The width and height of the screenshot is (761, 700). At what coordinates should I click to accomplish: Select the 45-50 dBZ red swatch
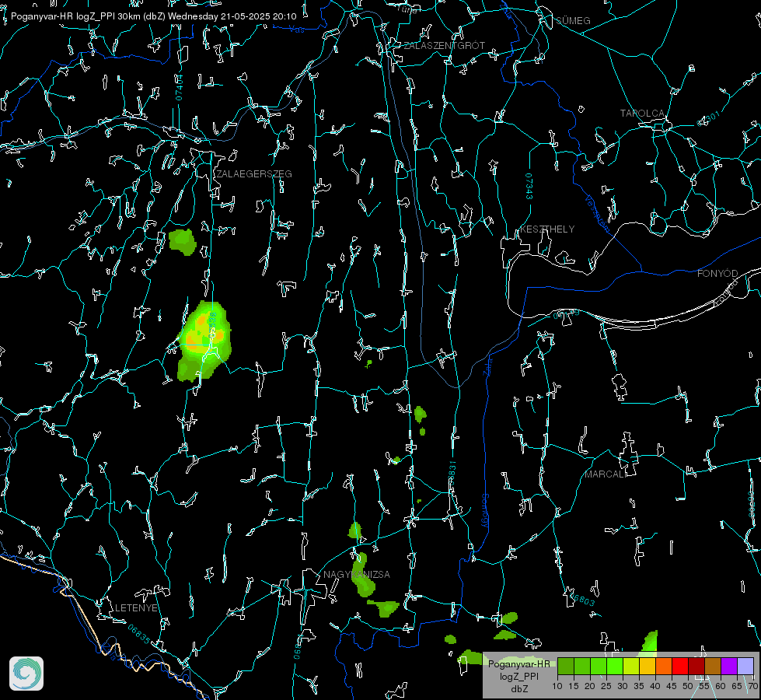click(680, 666)
